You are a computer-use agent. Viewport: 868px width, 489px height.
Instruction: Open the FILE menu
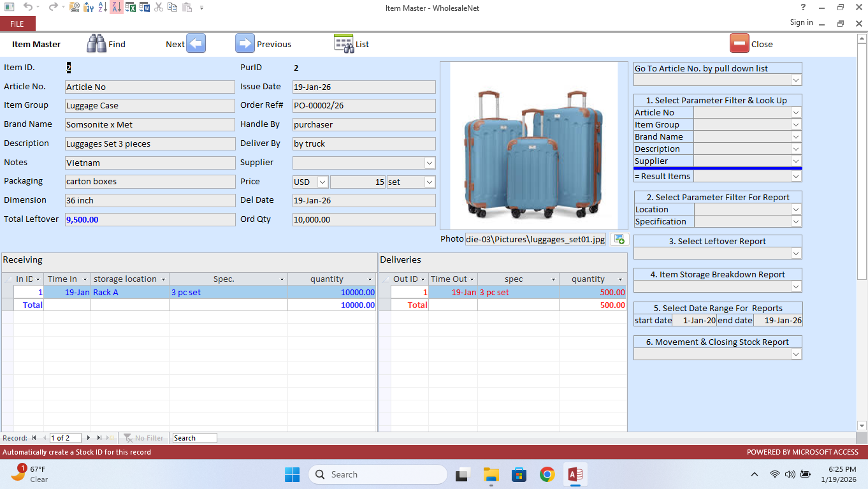[17, 24]
